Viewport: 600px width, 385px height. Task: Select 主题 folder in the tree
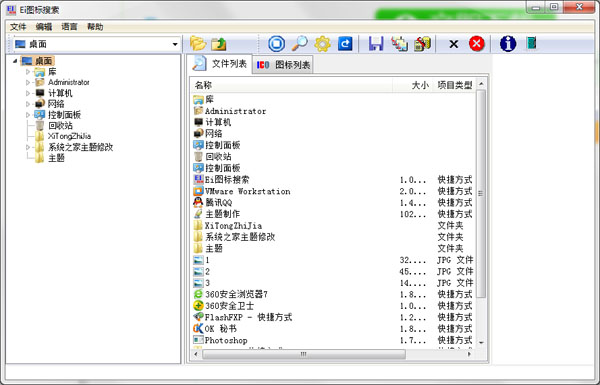56,158
